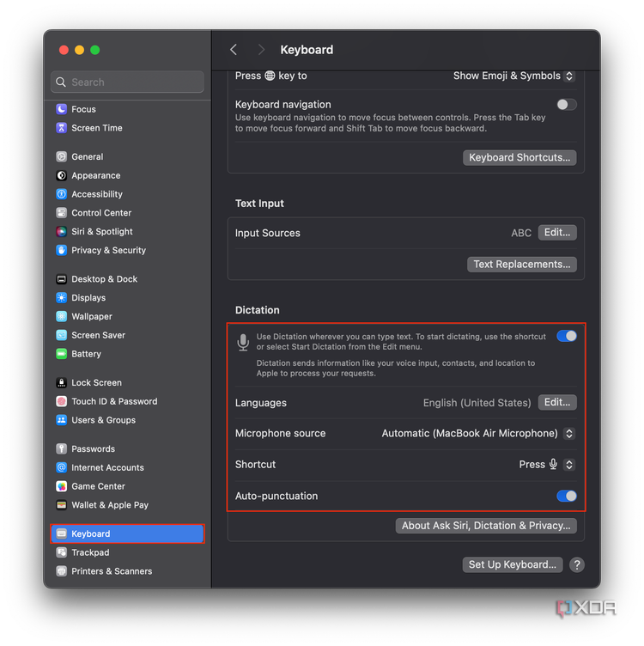Click the 'English (United States)' language value
Screen dimensions: 644x646
477,403
